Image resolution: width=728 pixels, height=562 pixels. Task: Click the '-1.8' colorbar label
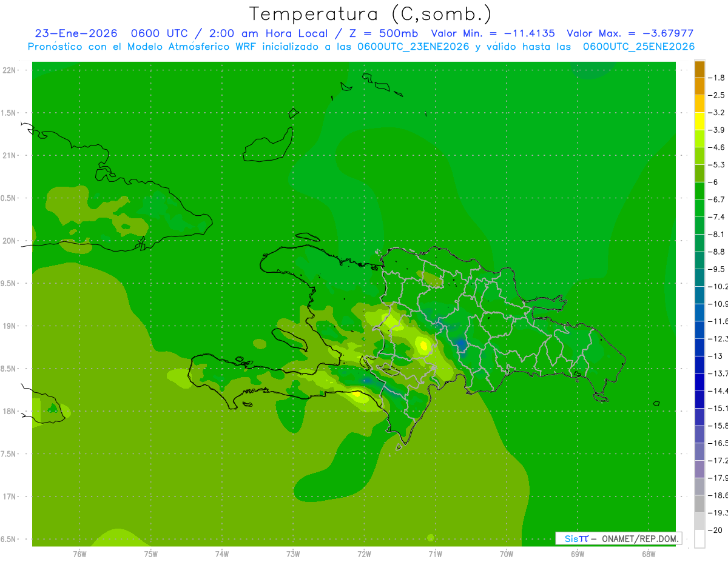pos(717,78)
